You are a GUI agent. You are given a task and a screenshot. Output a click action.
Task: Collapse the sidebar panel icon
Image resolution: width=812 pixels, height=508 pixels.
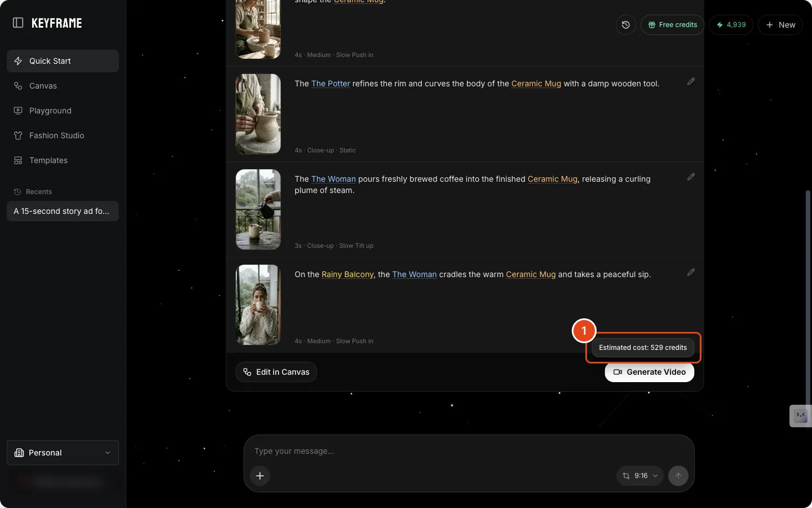coord(18,23)
